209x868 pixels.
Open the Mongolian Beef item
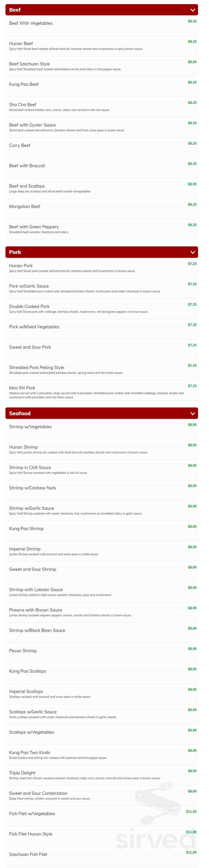(x=25, y=206)
